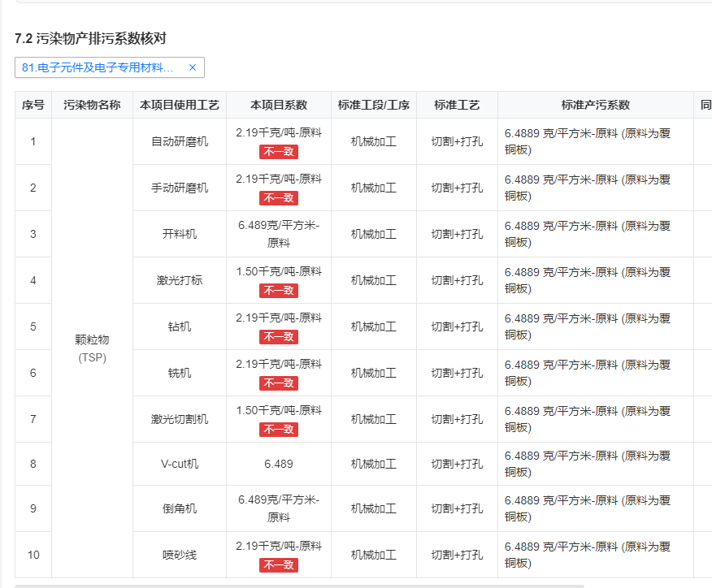Click the 2.19千克/吨-原料 value in the 自动研磨机 row
This screenshot has height=588, width=712.
(279, 132)
